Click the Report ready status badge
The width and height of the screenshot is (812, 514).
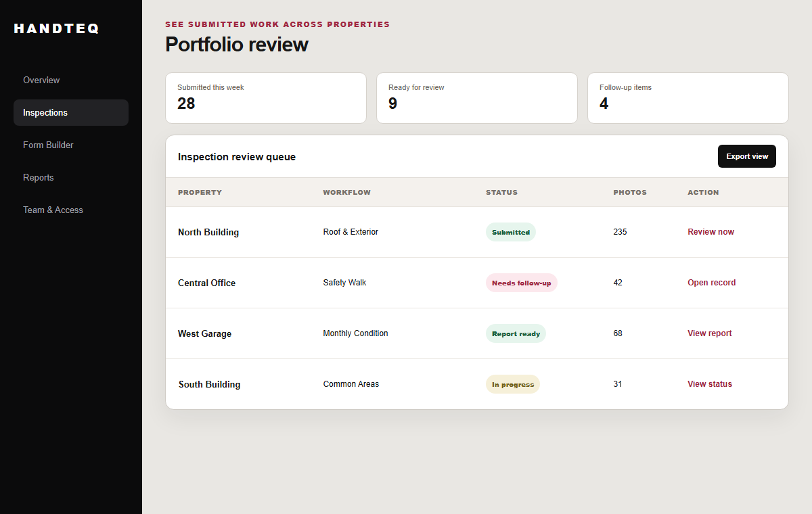point(516,333)
